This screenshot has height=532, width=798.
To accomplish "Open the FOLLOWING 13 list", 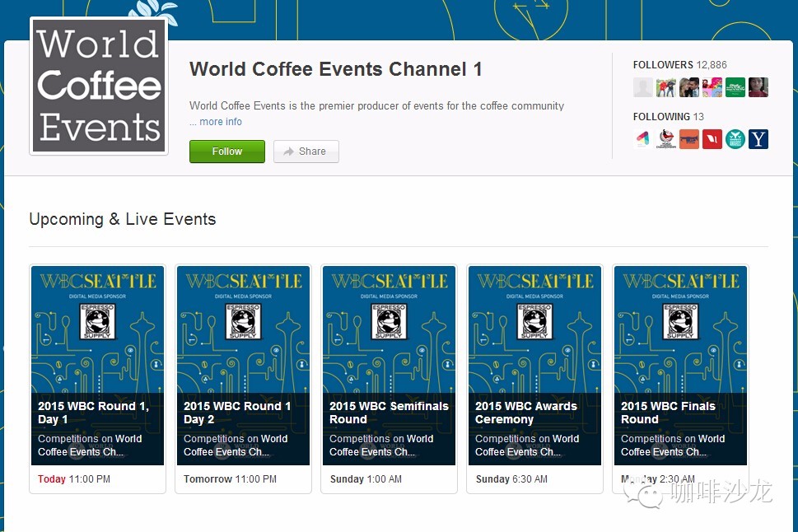I will pos(668,117).
